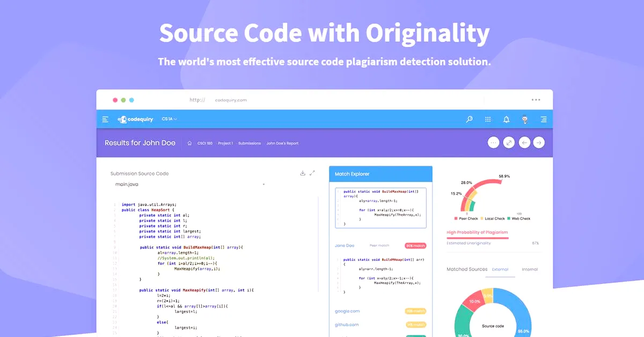Open the google.com match source
The width and height of the screenshot is (644, 337).
click(x=347, y=311)
